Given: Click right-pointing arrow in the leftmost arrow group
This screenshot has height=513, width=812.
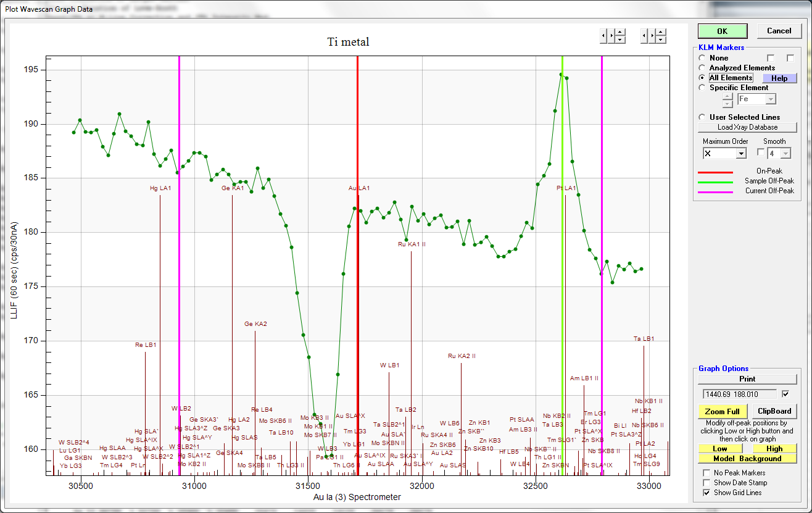Looking at the screenshot, I should click(x=611, y=36).
